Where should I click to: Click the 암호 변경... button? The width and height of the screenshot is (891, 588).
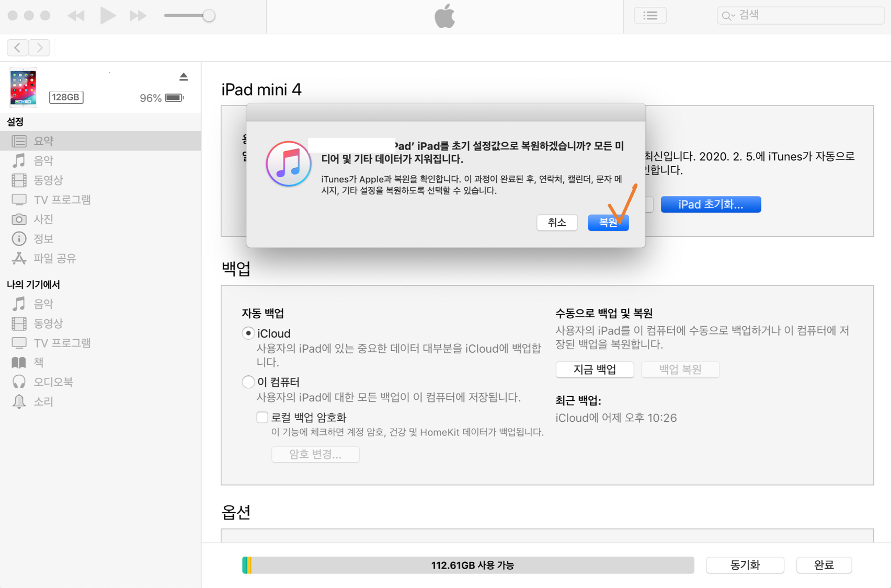(x=315, y=454)
